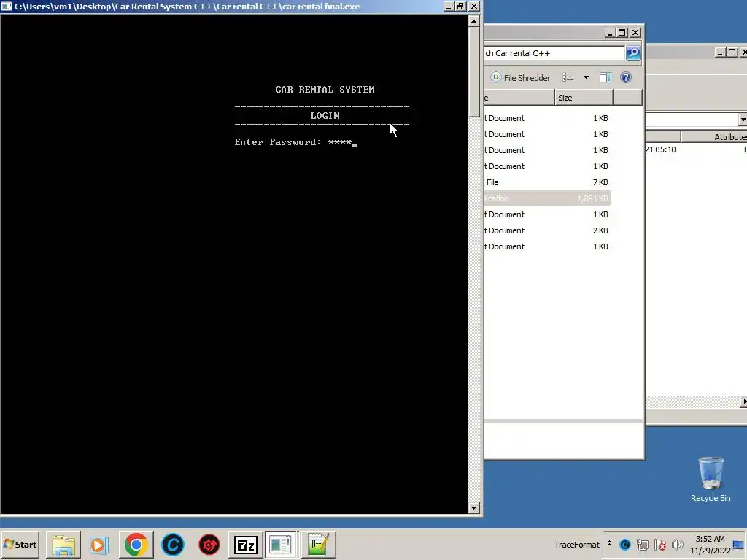Click the search box in Car rental C++ folder
Viewport: 747px width, 560px height.
(x=554, y=53)
